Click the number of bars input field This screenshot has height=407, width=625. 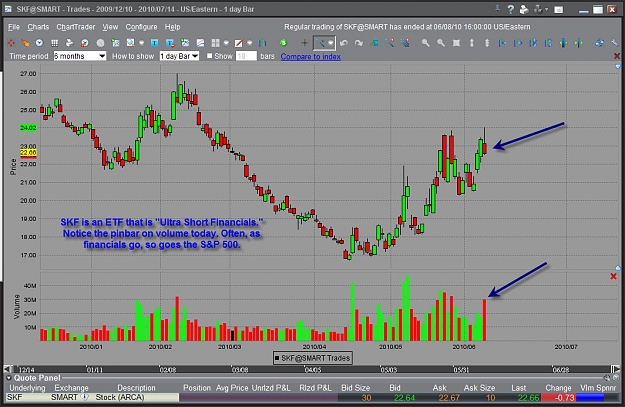coord(246,56)
